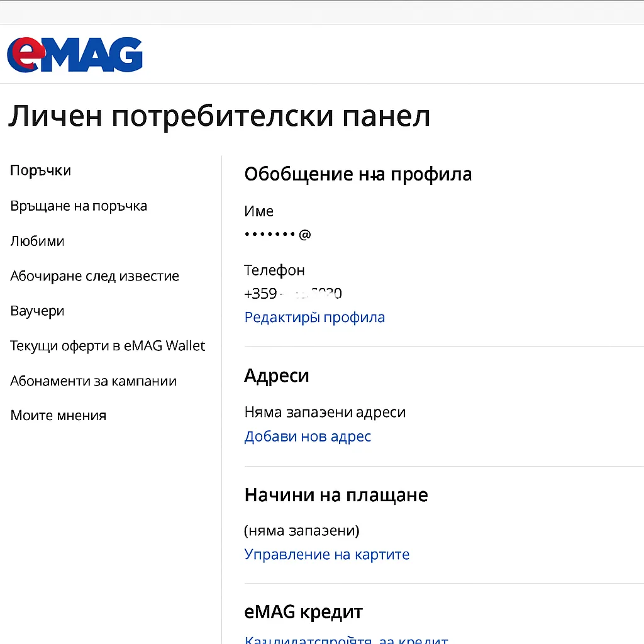644x644 pixels.
Task: Click the +359 phone number
Action: (292, 294)
